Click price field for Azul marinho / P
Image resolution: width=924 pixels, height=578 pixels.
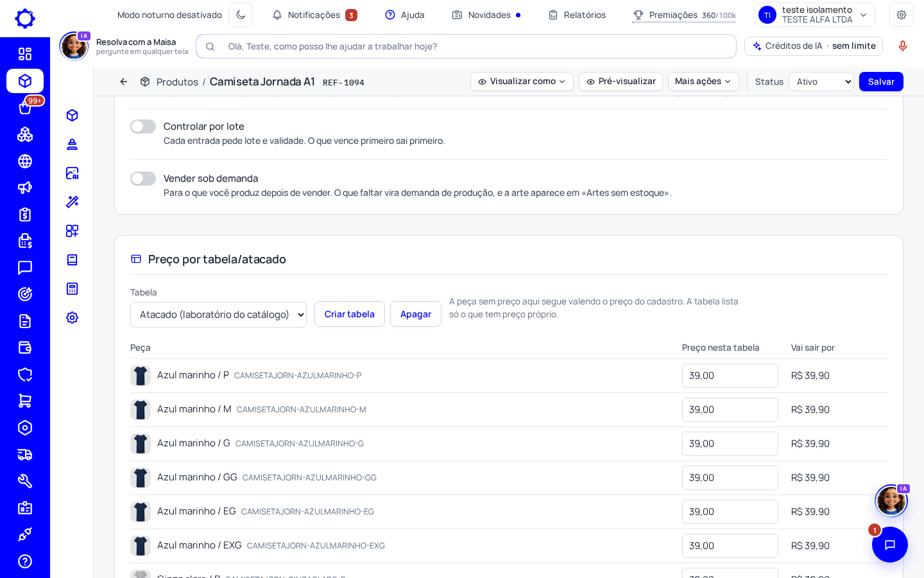tap(730, 376)
